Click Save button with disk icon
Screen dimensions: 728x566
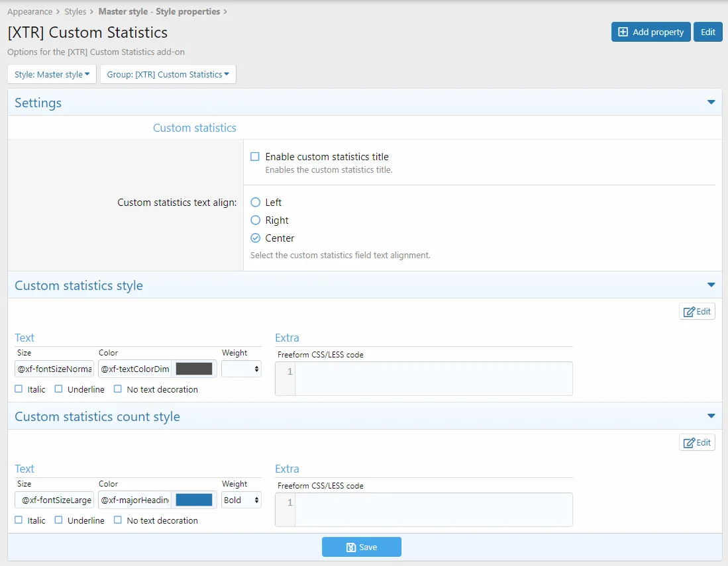(362, 547)
